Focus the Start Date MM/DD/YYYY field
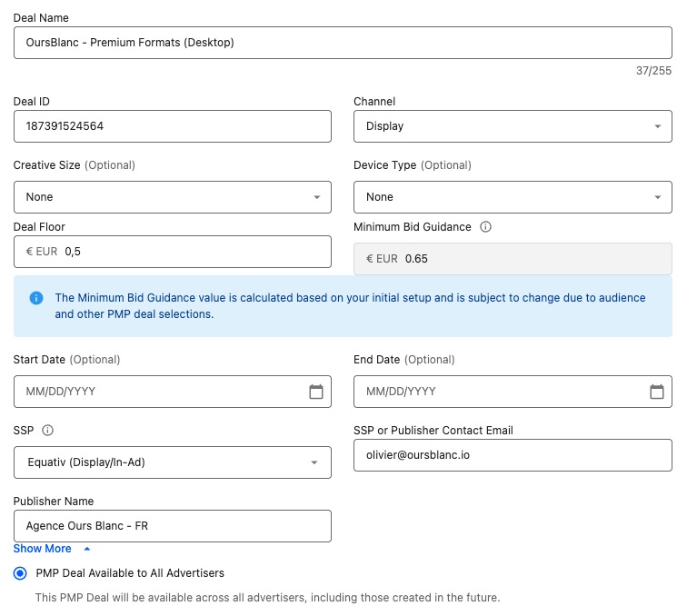Screen dimensions: 687x616 coord(159,392)
